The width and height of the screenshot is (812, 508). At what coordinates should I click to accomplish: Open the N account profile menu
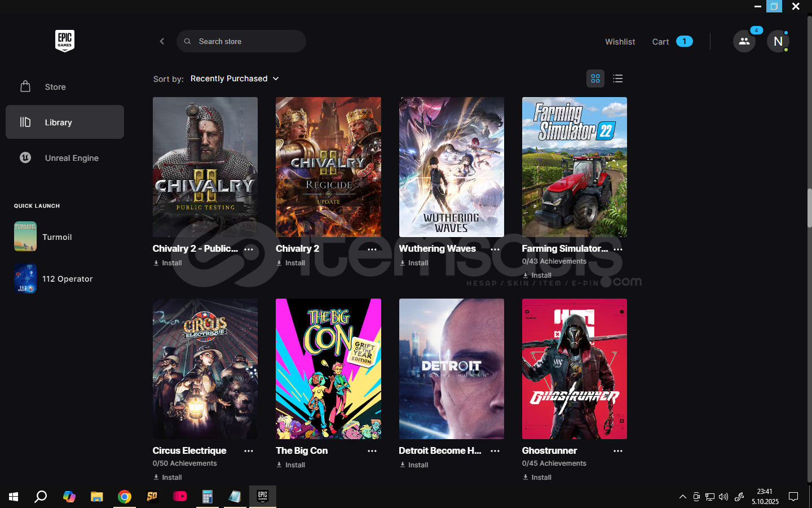778,41
